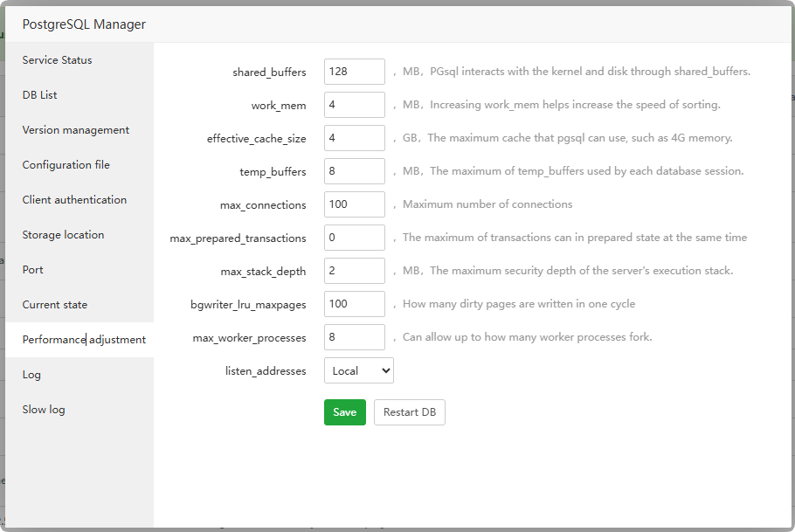Expand the listen_addresses dropdown
This screenshot has height=532, width=795.
point(358,370)
